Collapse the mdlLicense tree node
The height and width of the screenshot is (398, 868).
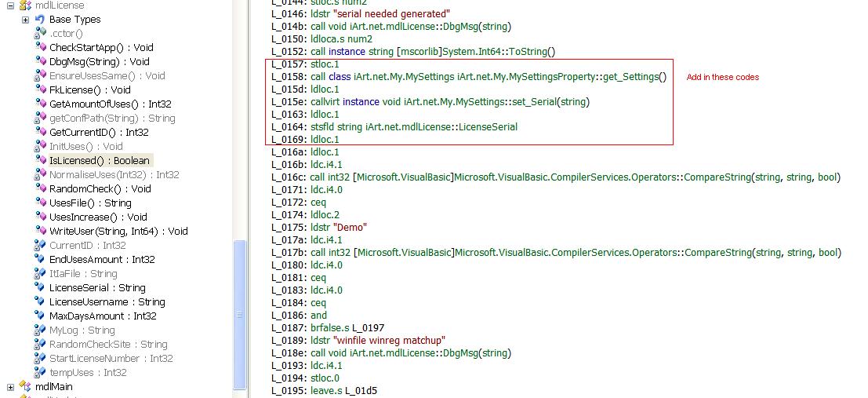[x=10, y=5]
